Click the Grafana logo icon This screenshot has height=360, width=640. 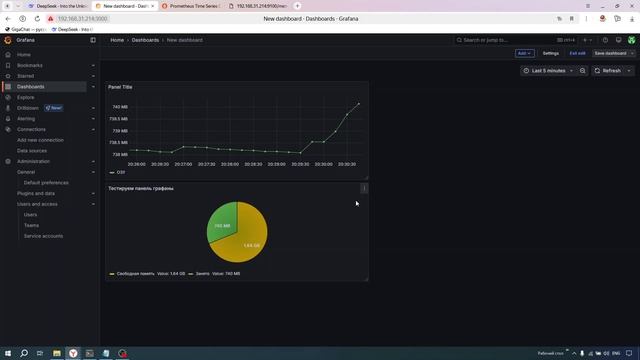[8, 40]
